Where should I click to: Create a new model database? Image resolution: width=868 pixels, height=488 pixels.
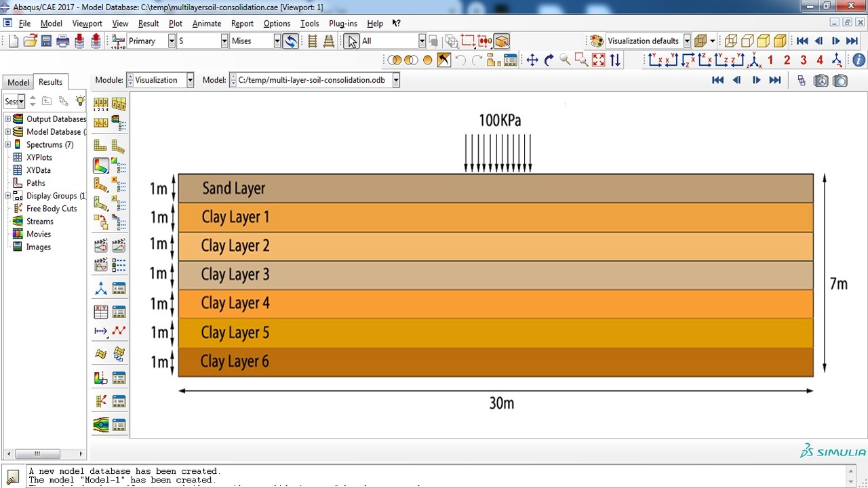point(14,41)
